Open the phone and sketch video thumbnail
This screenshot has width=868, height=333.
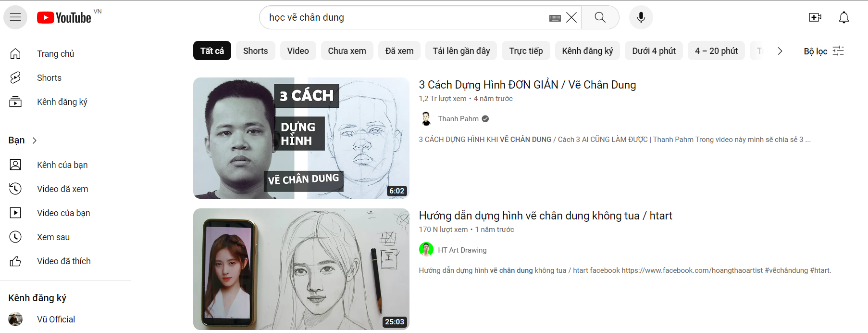coord(301,269)
